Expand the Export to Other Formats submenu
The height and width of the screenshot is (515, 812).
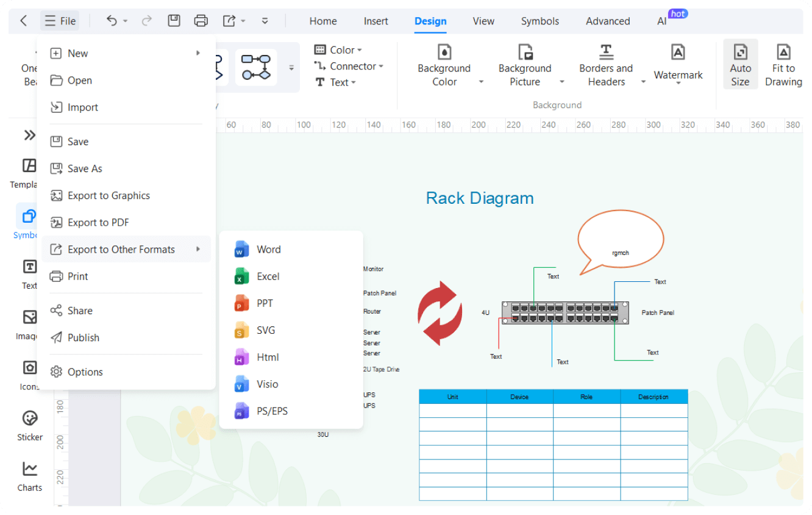pos(126,249)
